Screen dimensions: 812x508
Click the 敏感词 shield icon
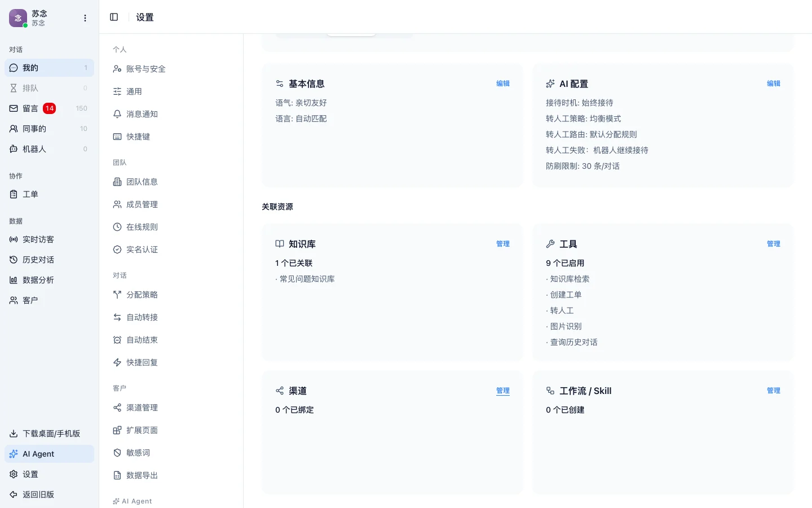117,453
